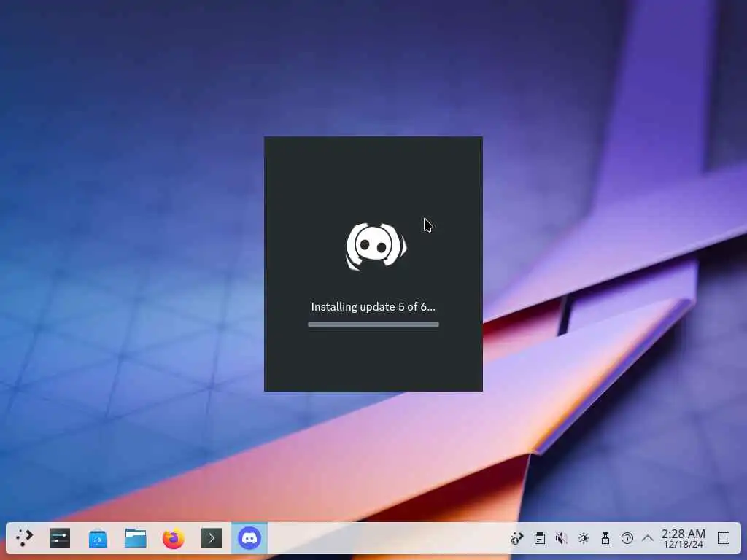Launch the Discover software store
The width and height of the screenshot is (747, 560).
click(98, 539)
